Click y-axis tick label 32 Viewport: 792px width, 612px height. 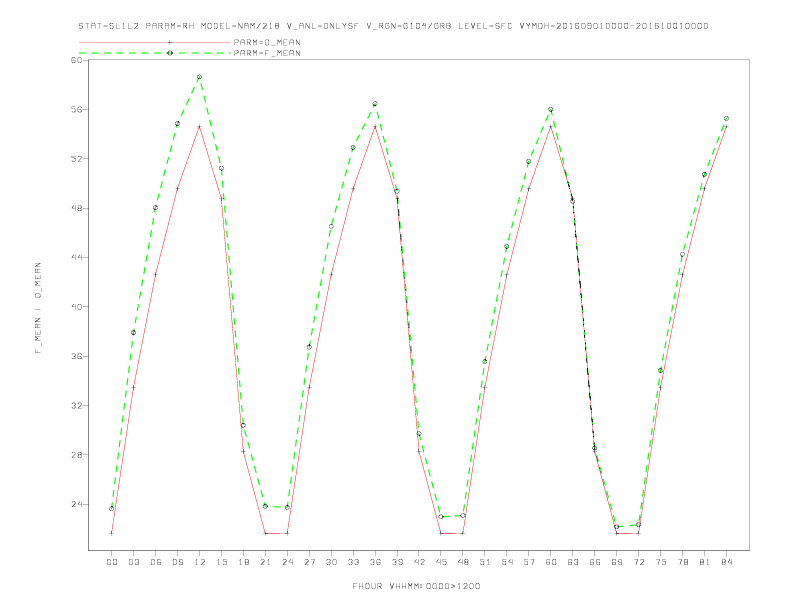[x=77, y=405]
